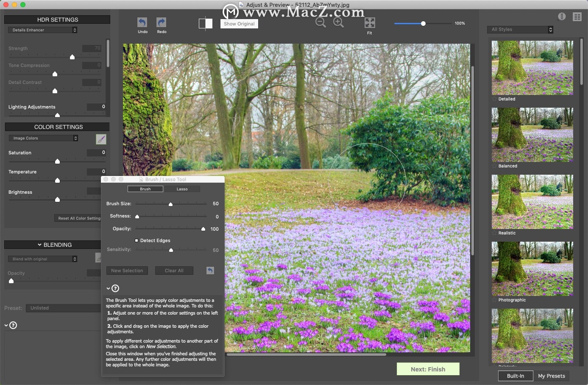Open the Preset Unlisted dropdown
The image size is (588, 385).
tap(63, 308)
